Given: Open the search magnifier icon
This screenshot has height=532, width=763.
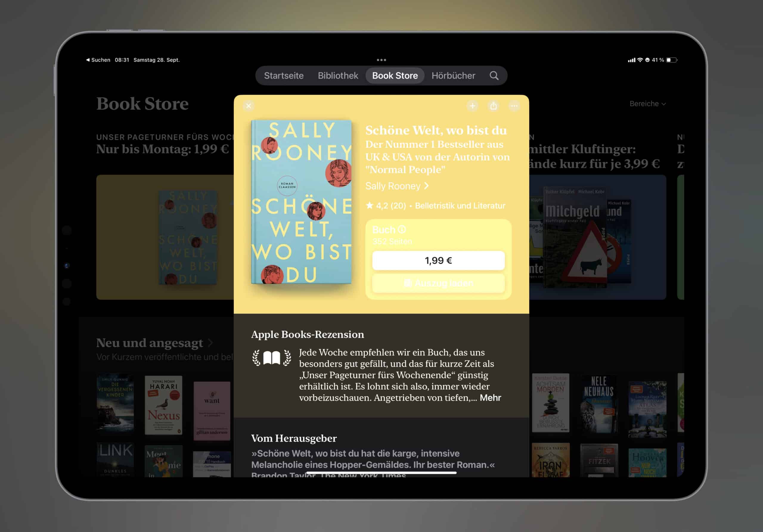Looking at the screenshot, I should pos(494,76).
